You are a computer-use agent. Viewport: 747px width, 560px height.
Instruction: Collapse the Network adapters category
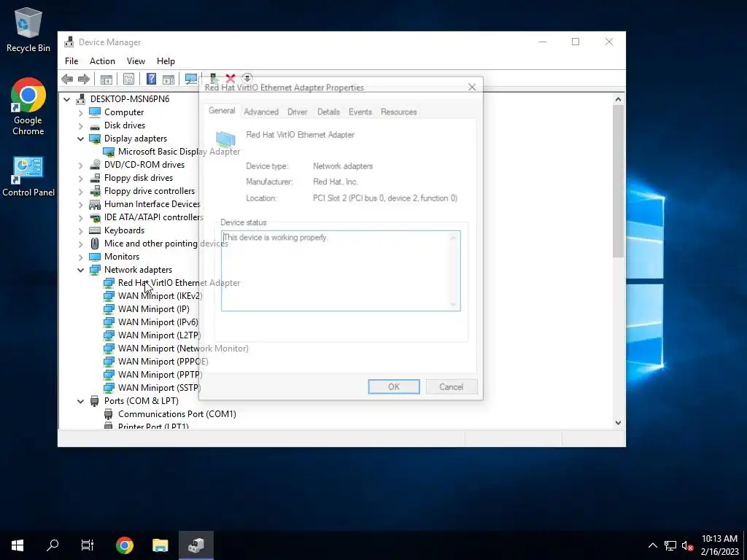coord(80,270)
